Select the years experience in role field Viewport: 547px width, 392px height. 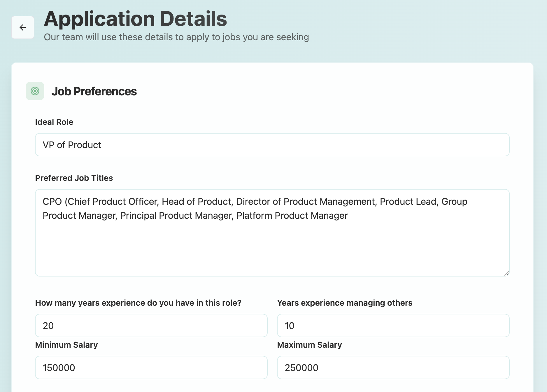click(x=151, y=325)
